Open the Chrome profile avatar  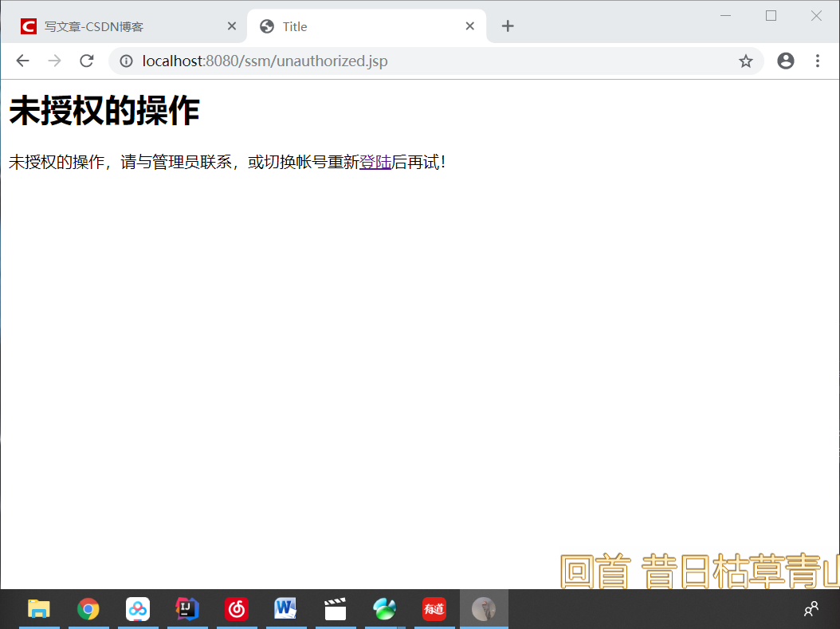tap(786, 61)
